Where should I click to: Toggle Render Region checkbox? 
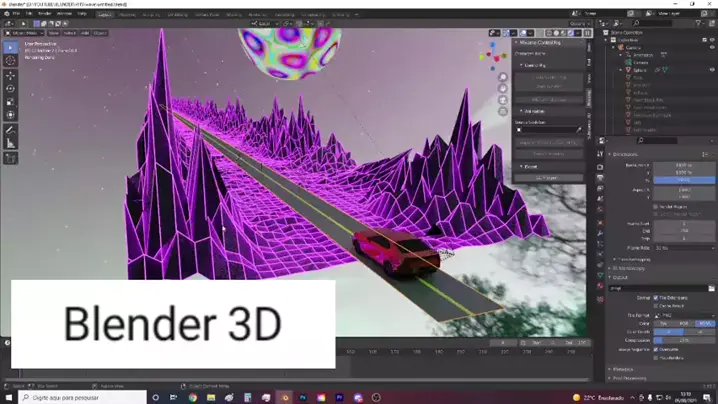656,207
